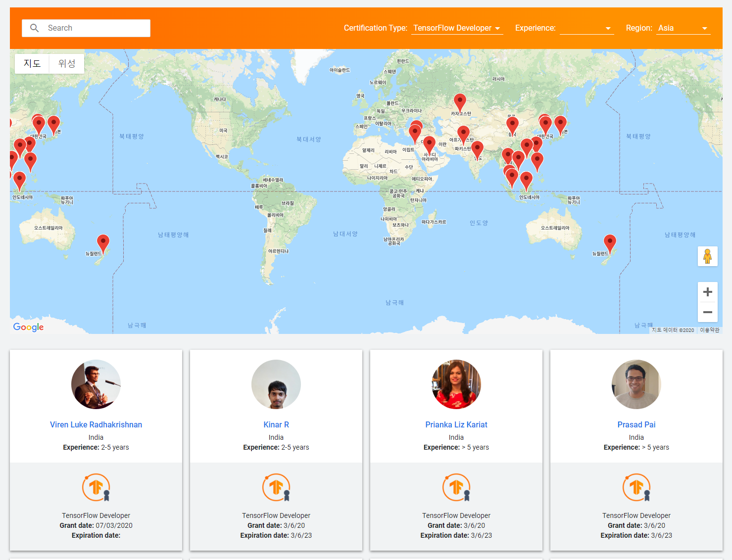Click the pin near right-side 인도네시아 label
732x560 pixels.
526,180
